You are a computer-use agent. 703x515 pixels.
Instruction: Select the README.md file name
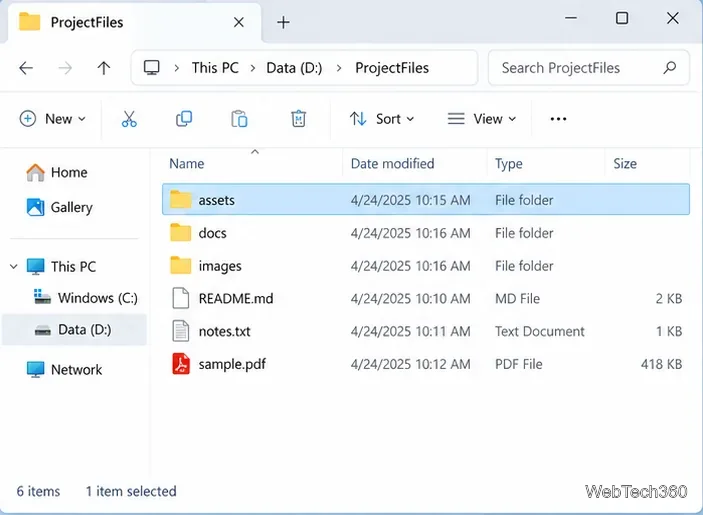click(236, 299)
